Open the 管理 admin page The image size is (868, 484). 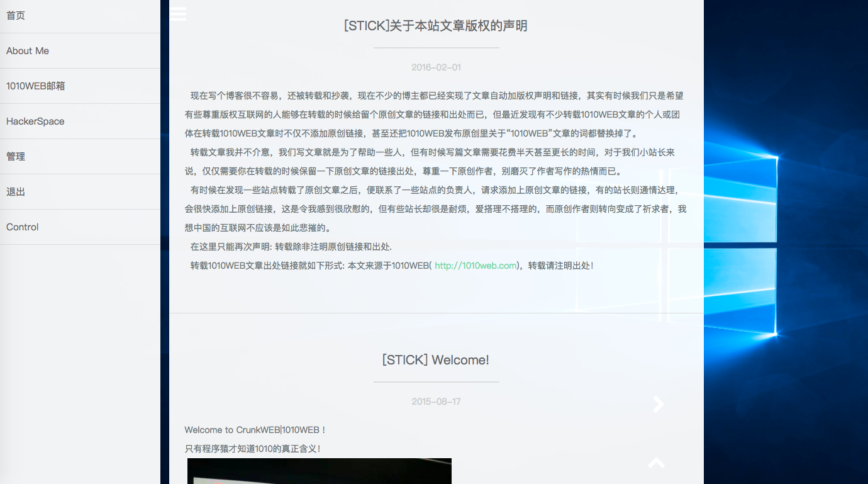point(16,157)
